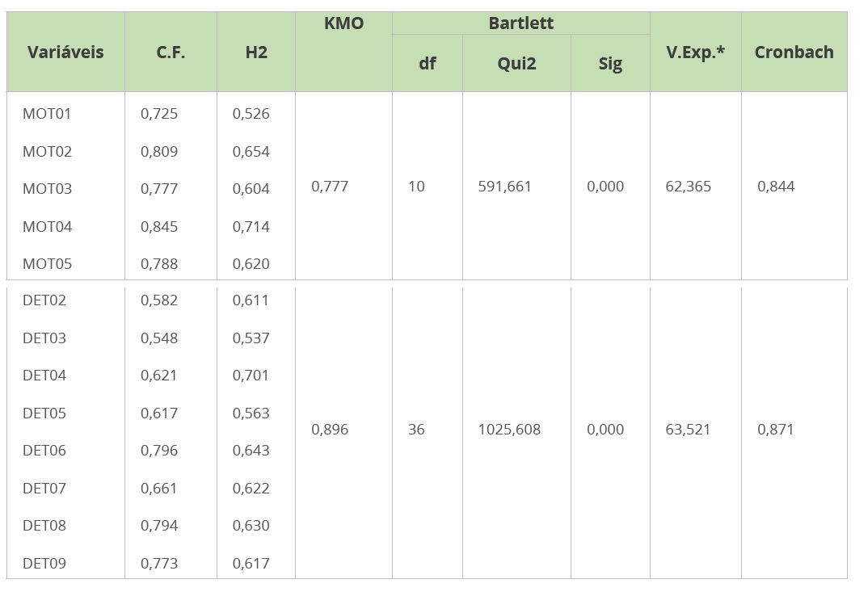The image size is (868, 596).
Task: Click the Bartlett group header
Action: [x=521, y=23]
